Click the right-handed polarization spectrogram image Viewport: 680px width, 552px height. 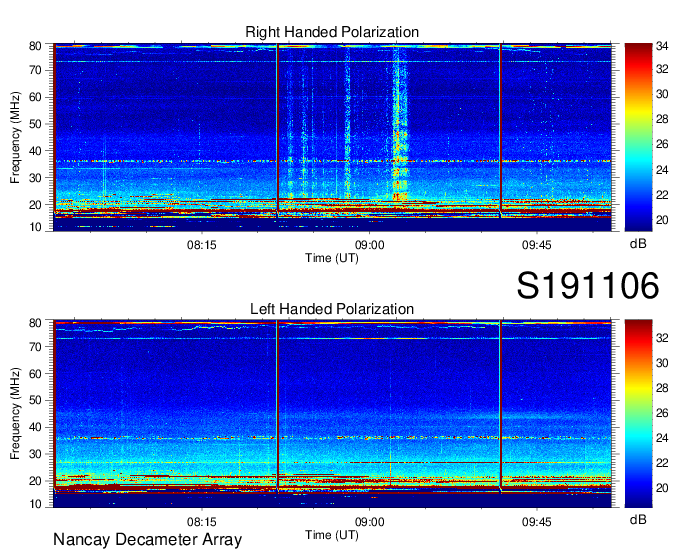tap(332, 137)
